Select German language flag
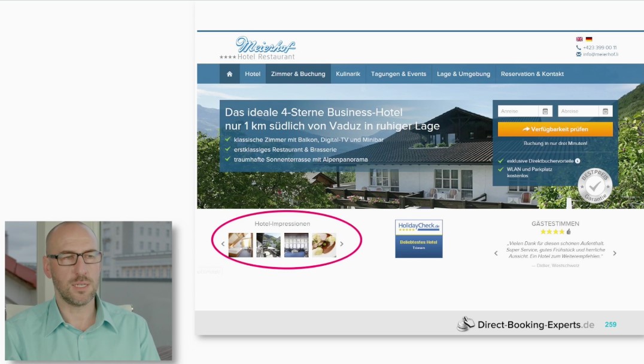Viewport: 644px width, 364px height. pyautogui.click(x=589, y=39)
